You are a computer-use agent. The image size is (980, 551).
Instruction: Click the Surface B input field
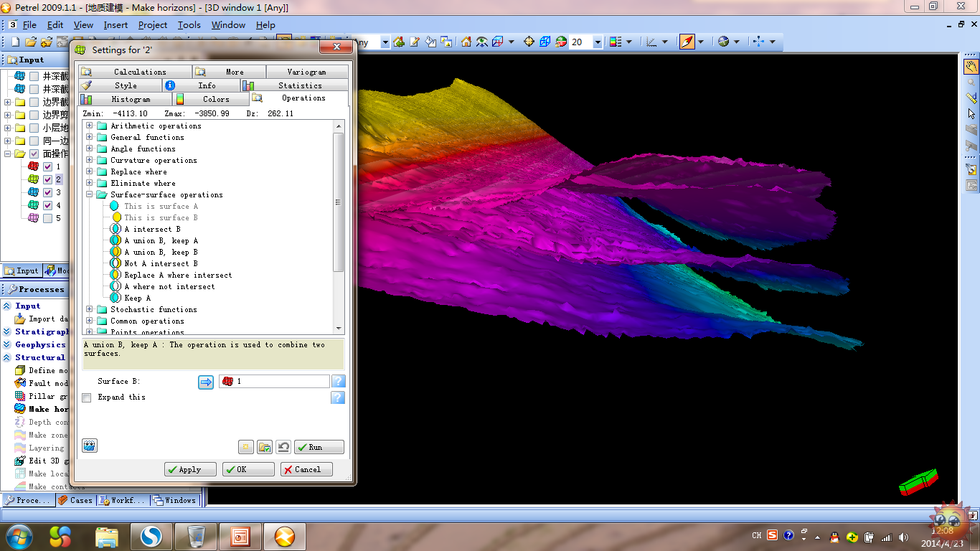274,382
